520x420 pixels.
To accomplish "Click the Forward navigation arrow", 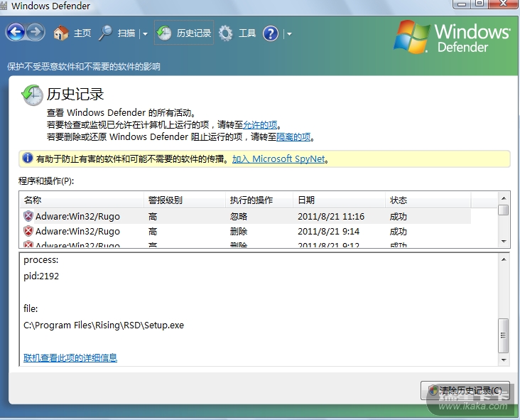I will (36, 33).
